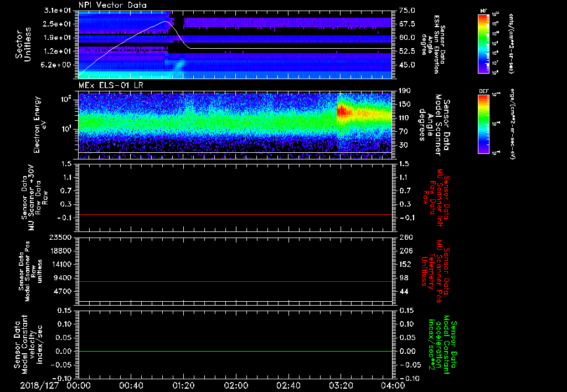
Task: Click the "Sector Unitless" axis title
Action: coord(23,44)
